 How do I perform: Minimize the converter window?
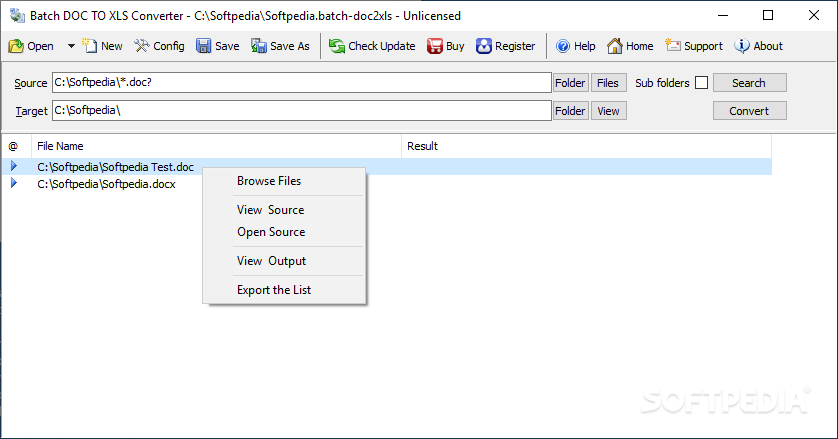tap(723, 16)
